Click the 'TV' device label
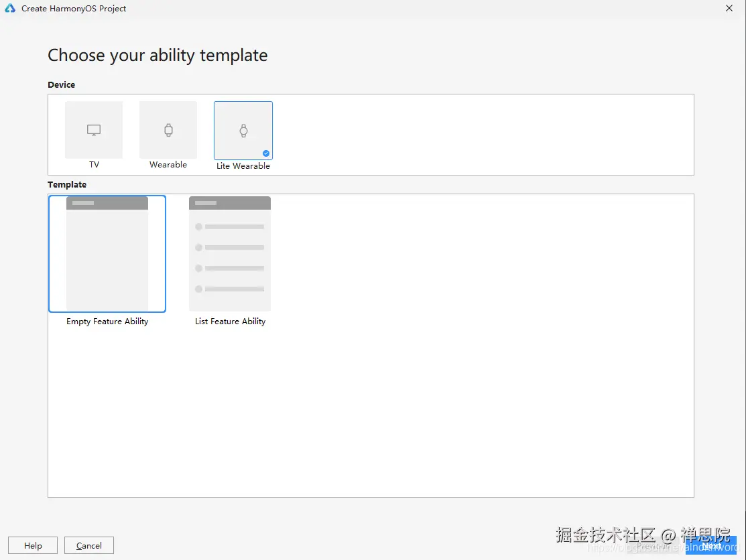 [x=95, y=165]
